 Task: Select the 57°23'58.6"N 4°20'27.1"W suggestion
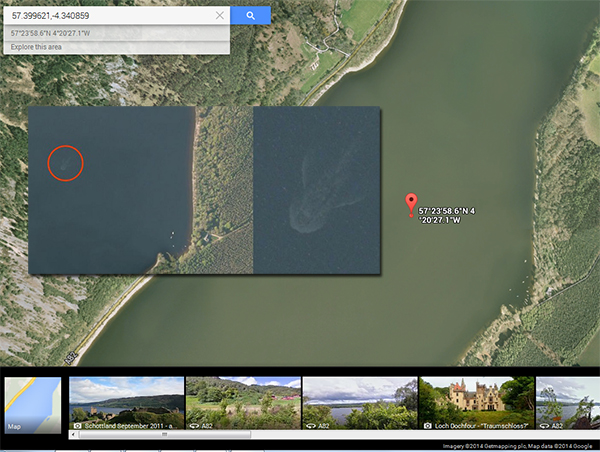click(117, 33)
